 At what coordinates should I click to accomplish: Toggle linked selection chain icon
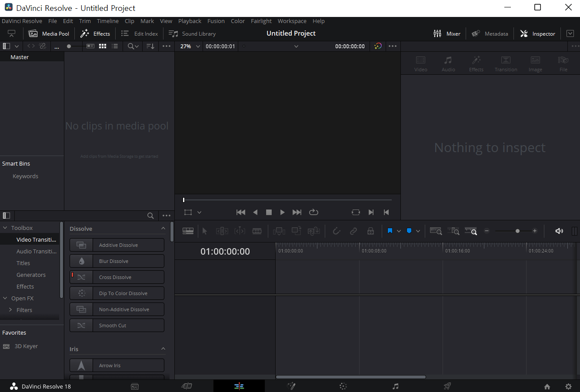tap(353, 231)
